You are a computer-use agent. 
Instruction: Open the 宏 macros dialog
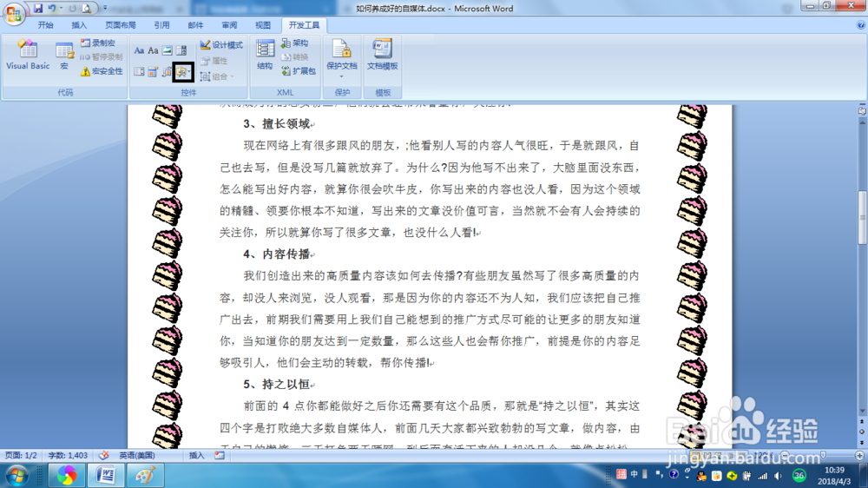64,56
